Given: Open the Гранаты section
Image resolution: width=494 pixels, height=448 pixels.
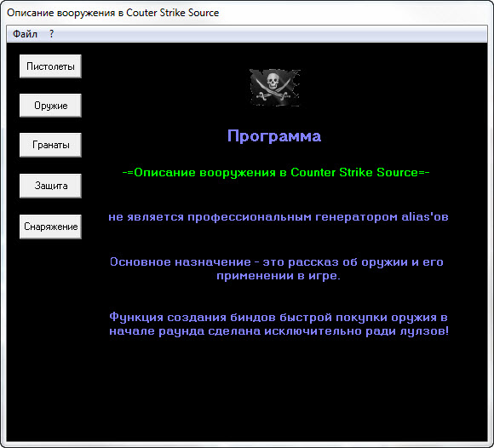Looking at the screenshot, I should pos(50,145).
